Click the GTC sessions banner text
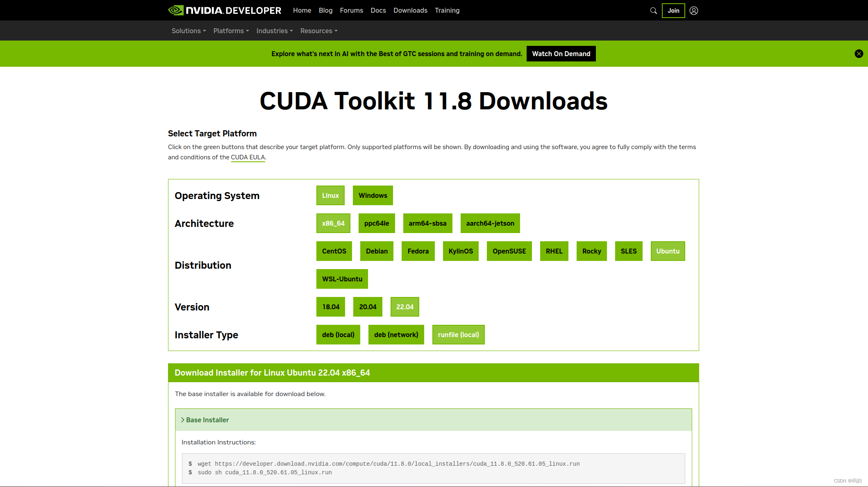 [397, 54]
